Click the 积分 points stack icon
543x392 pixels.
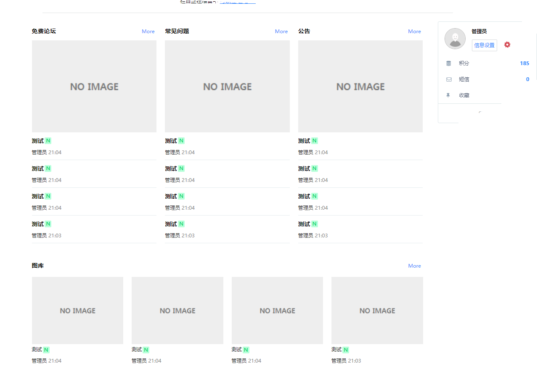[x=448, y=63]
